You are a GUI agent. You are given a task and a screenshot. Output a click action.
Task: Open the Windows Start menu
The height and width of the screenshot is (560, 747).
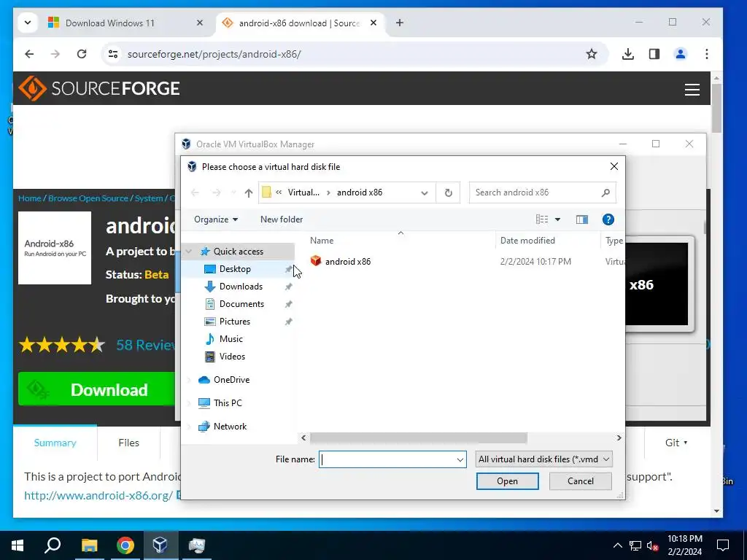(18, 545)
